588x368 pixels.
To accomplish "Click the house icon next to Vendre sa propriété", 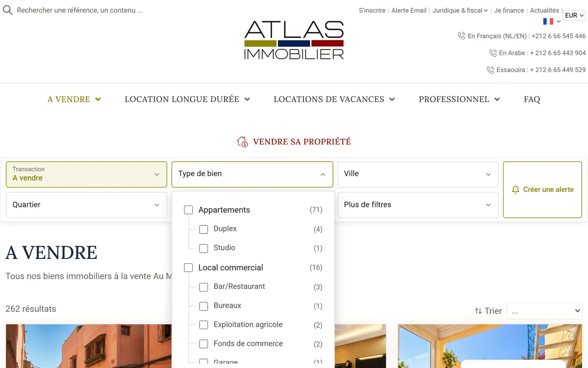I will (x=242, y=142).
